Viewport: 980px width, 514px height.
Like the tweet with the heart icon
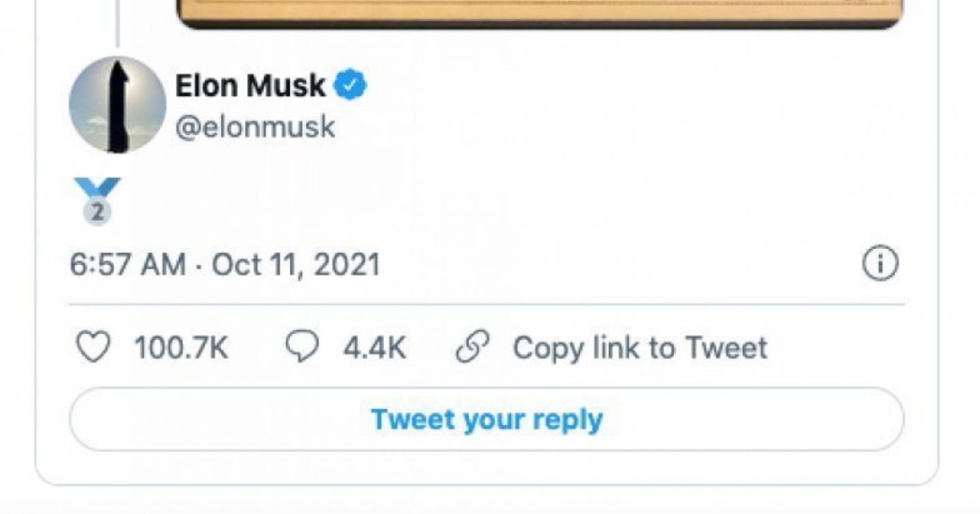tap(93, 348)
